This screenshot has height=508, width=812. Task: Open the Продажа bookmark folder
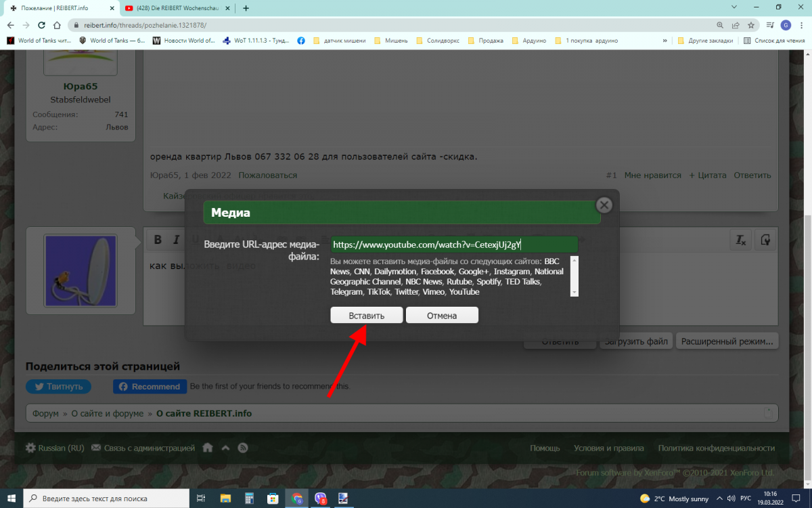point(484,41)
